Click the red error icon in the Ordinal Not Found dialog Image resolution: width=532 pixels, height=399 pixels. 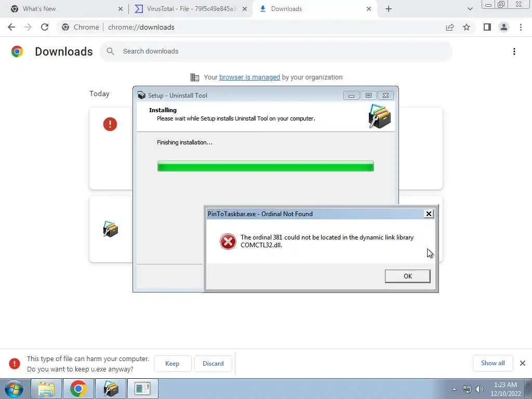tap(228, 242)
